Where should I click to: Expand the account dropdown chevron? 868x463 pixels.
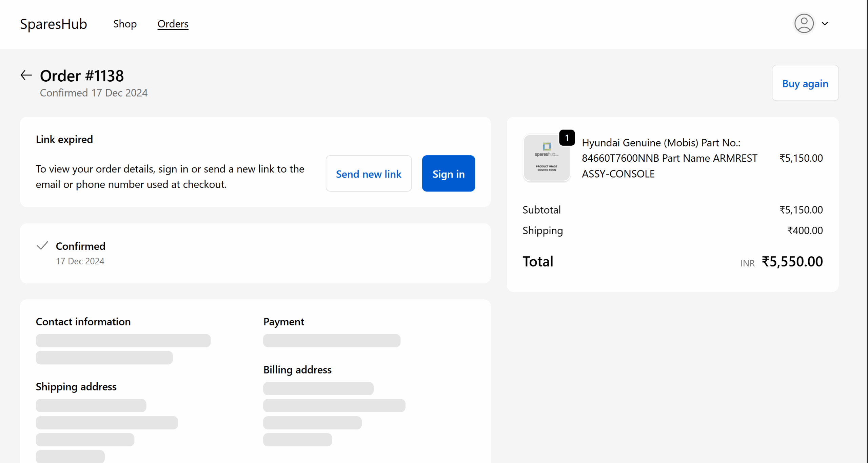[825, 23]
